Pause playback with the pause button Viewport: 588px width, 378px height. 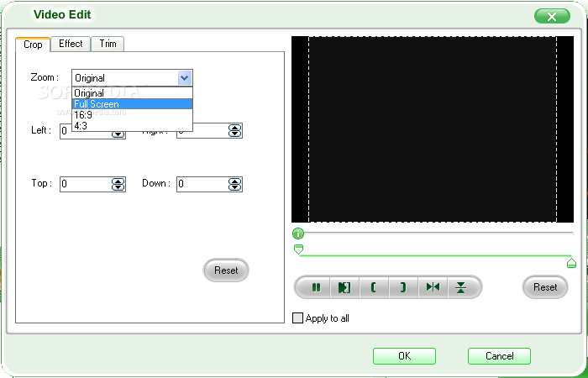[316, 287]
